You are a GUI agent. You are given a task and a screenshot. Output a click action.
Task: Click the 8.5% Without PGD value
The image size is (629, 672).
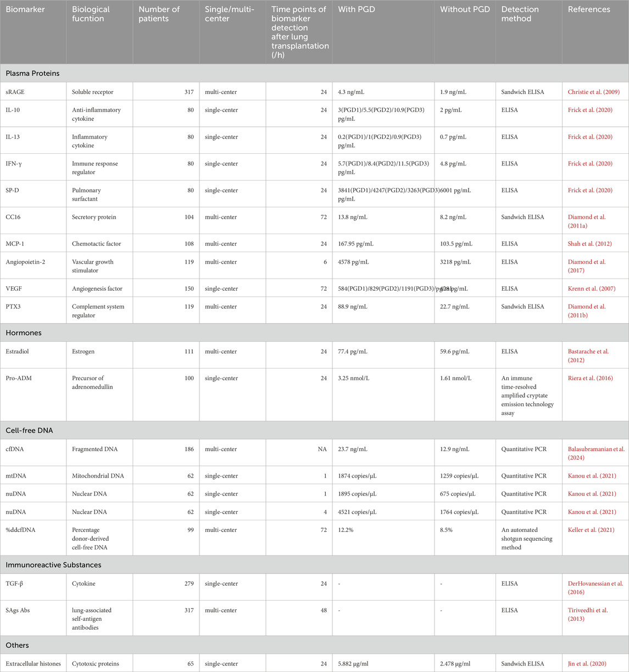click(x=447, y=530)
